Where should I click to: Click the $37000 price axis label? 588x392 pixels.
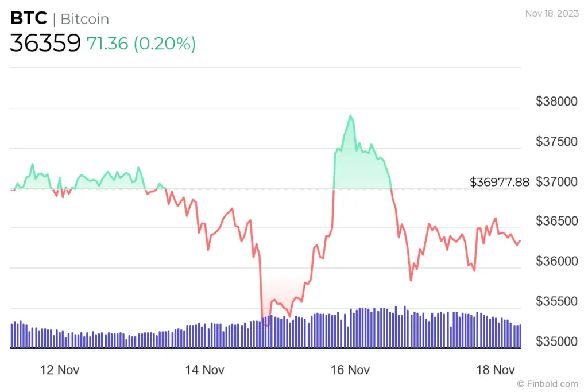click(556, 182)
